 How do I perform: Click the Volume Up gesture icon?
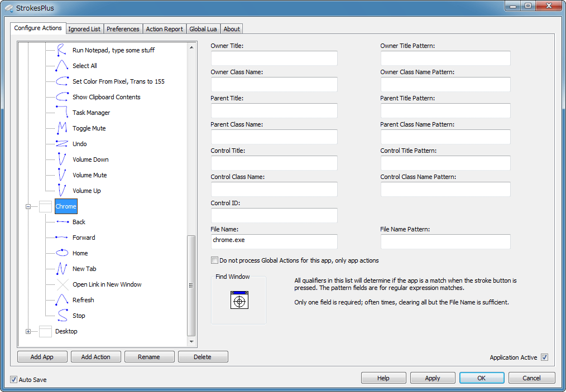[62, 191]
